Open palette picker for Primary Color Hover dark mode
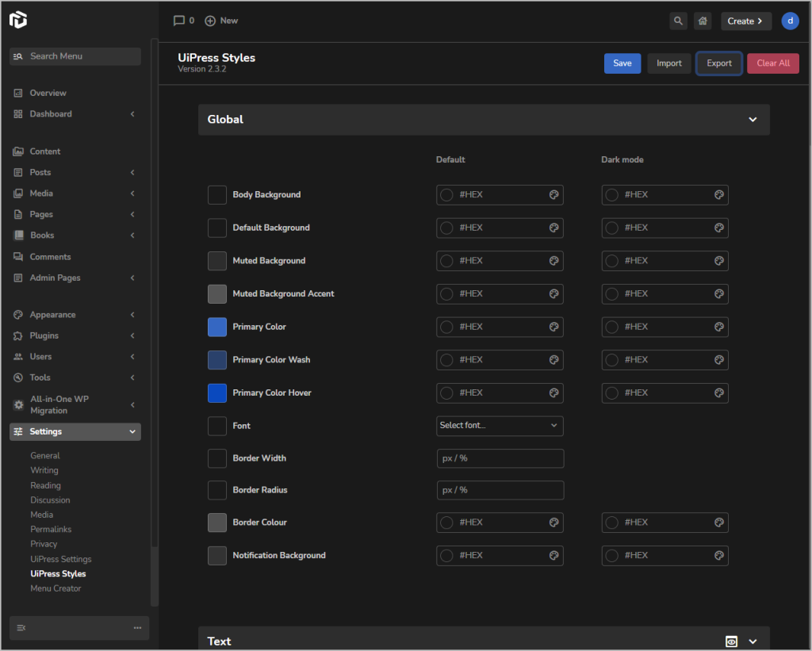The height and width of the screenshot is (651, 812). point(718,393)
